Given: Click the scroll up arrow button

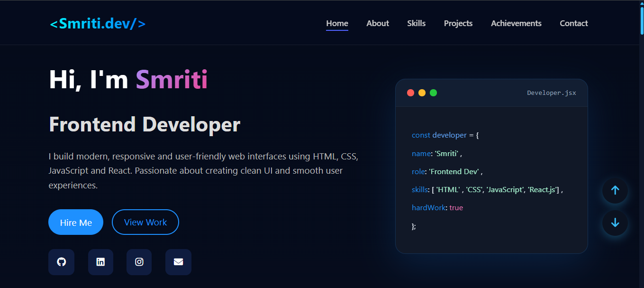Looking at the screenshot, I should pyautogui.click(x=615, y=191).
